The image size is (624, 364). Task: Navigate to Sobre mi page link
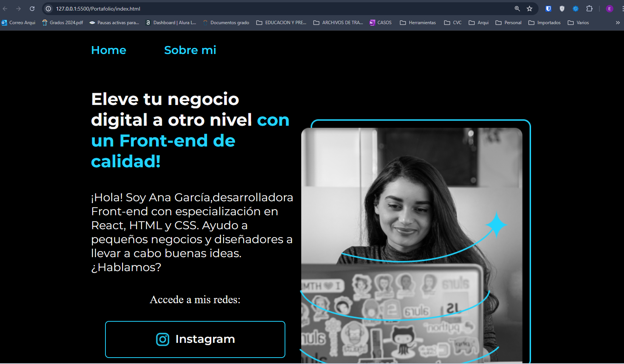(x=190, y=50)
